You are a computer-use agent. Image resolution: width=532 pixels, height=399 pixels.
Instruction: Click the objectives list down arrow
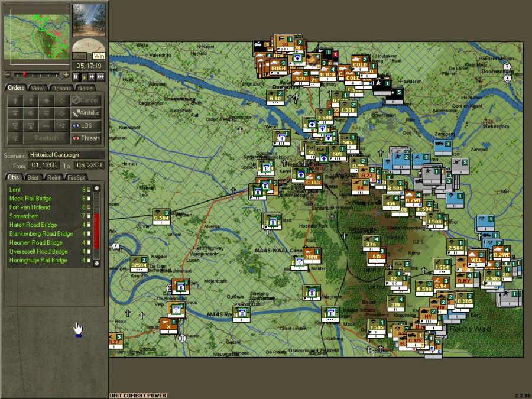[x=97, y=263]
